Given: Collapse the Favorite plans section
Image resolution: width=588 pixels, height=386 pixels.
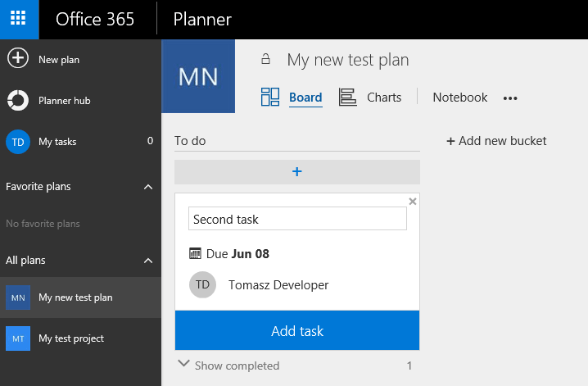Looking at the screenshot, I should (148, 187).
